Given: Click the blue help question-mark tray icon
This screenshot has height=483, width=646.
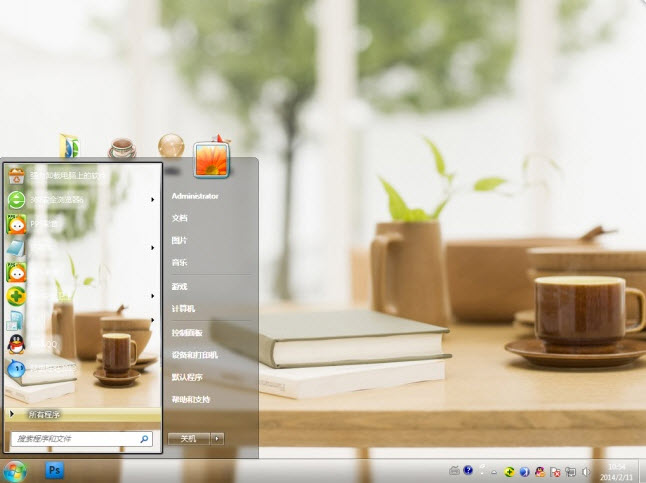Looking at the screenshot, I should click(x=468, y=470).
